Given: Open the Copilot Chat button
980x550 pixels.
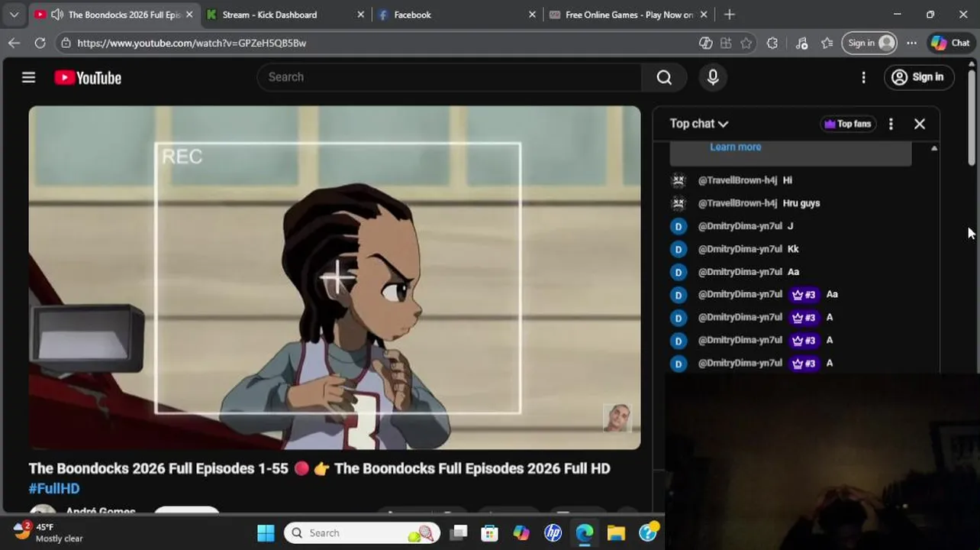Looking at the screenshot, I should 950,43.
